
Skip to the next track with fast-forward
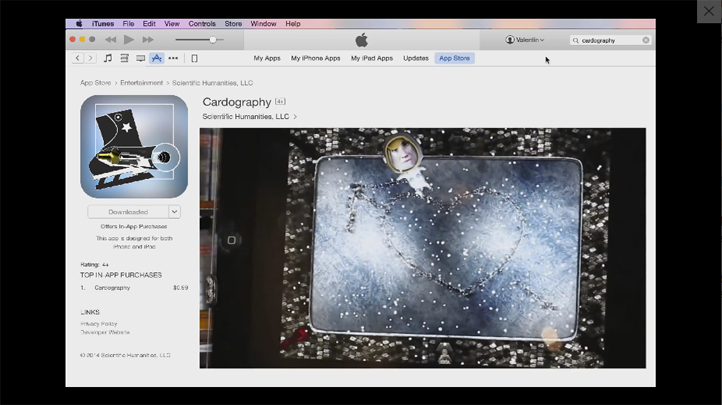(148, 40)
